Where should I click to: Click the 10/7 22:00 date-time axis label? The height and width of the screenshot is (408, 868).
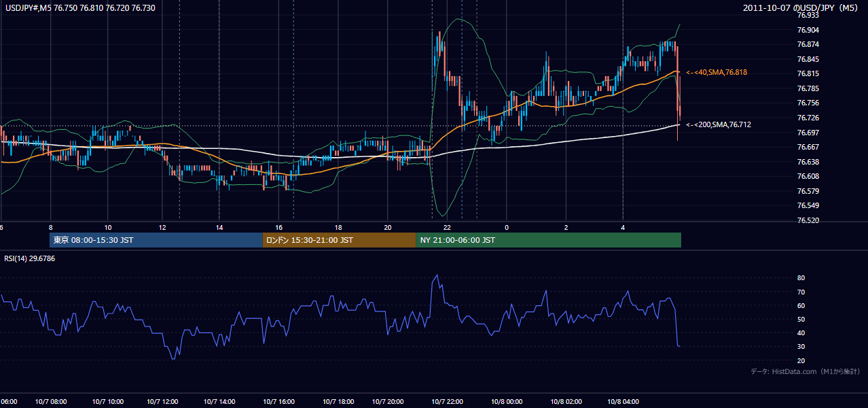(x=447, y=402)
